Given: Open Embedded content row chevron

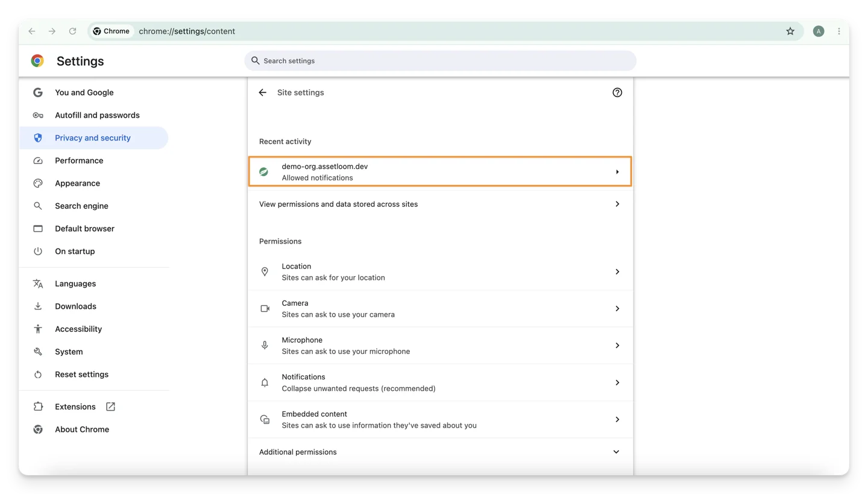Looking at the screenshot, I should click(x=617, y=419).
